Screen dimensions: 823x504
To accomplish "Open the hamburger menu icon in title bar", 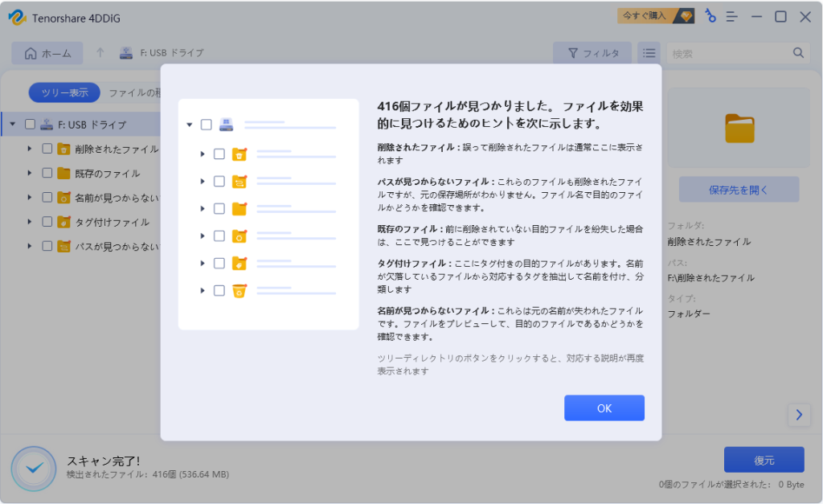I will pyautogui.click(x=731, y=17).
